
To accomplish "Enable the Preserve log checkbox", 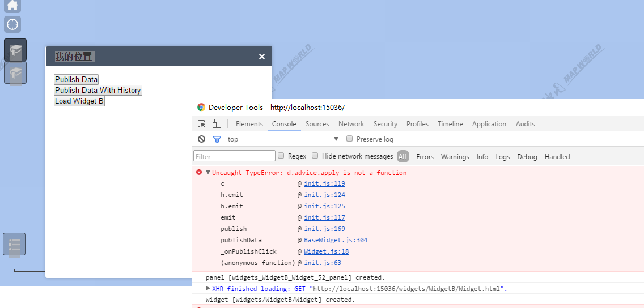I will tap(350, 139).
